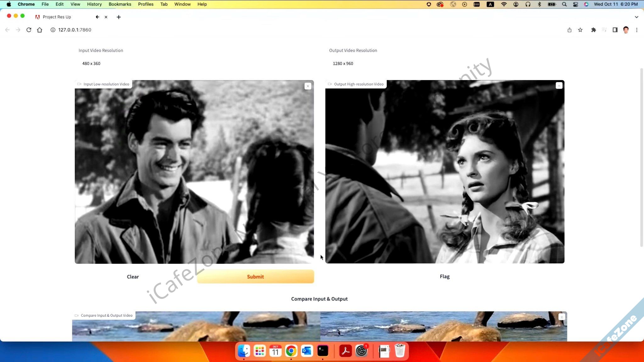Reload the page
The image size is (644, 362).
point(29,30)
